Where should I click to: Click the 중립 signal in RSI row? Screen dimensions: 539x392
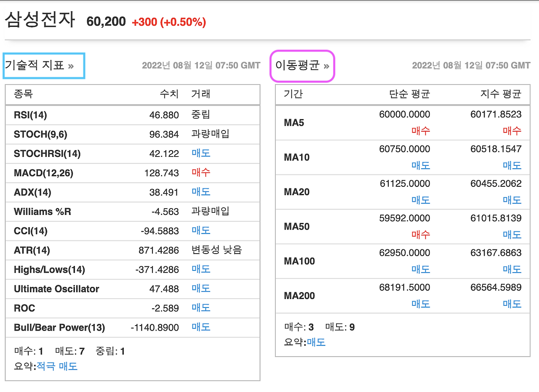pos(201,115)
